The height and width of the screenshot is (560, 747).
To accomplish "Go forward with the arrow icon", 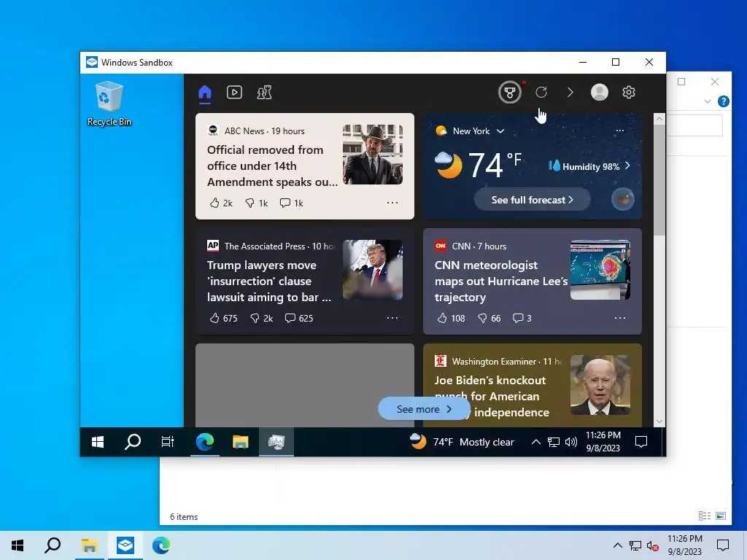I will click(x=570, y=92).
